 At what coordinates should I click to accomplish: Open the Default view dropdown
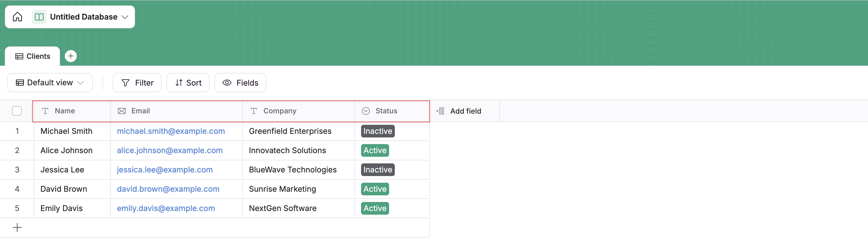click(50, 83)
